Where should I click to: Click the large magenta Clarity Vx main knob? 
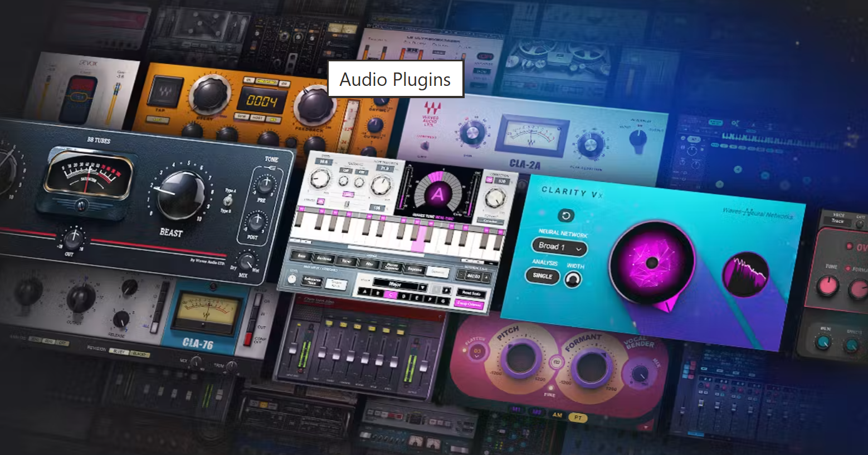tap(652, 262)
